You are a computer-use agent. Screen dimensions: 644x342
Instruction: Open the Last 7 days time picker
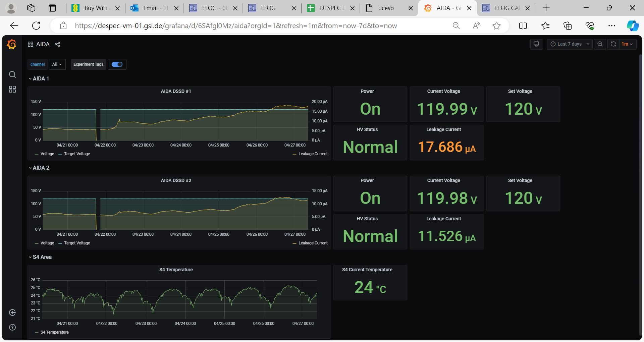click(x=570, y=44)
